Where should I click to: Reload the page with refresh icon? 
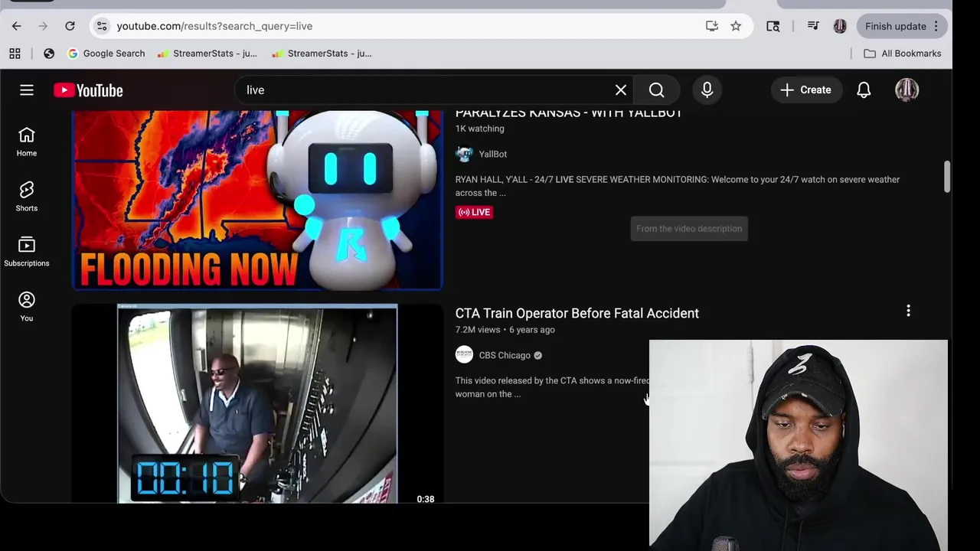click(x=70, y=26)
